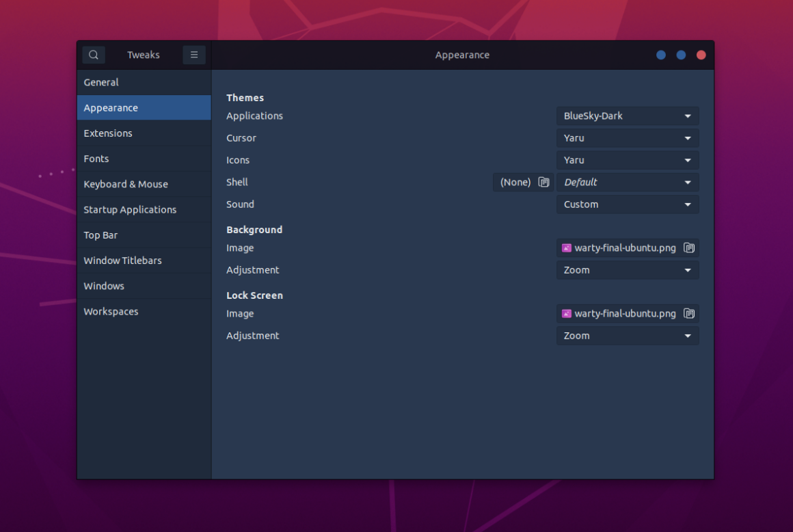Open the hamburger menu
The width and height of the screenshot is (793, 532).
coord(193,55)
